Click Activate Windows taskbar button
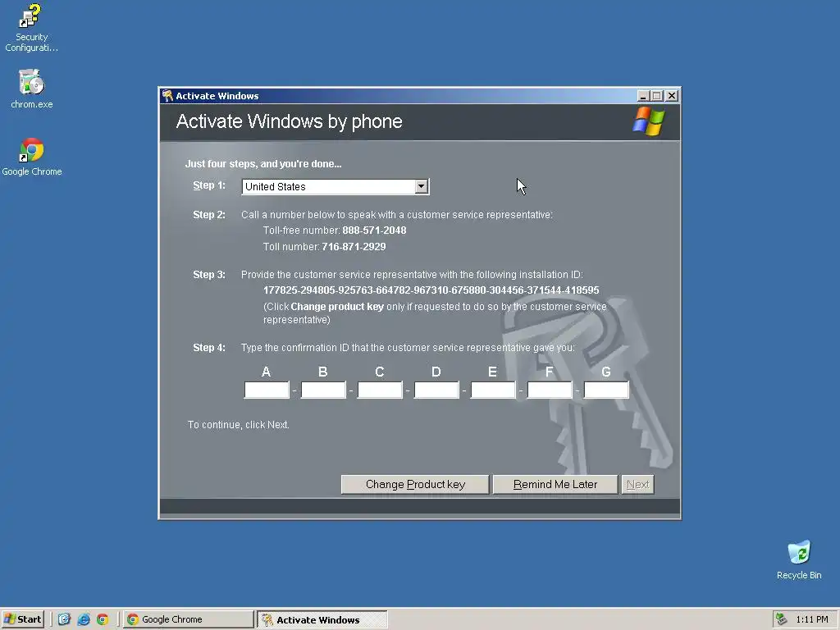The height and width of the screenshot is (630, 840). click(322, 620)
